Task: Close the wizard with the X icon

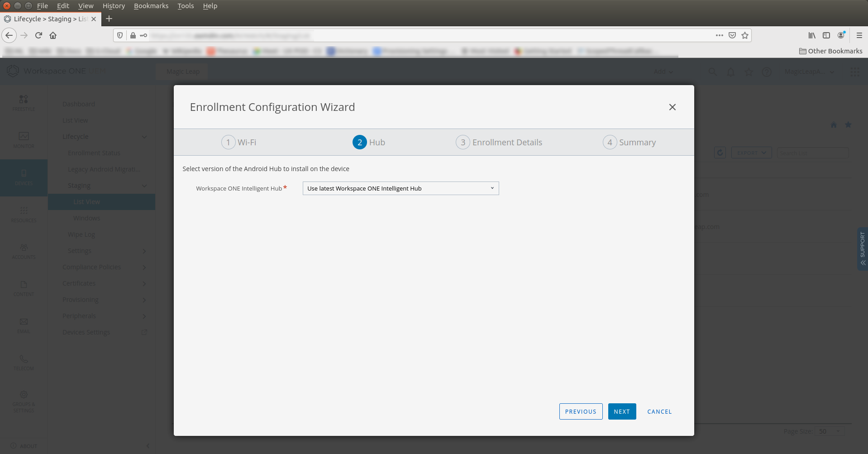Action: coord(672,107)
